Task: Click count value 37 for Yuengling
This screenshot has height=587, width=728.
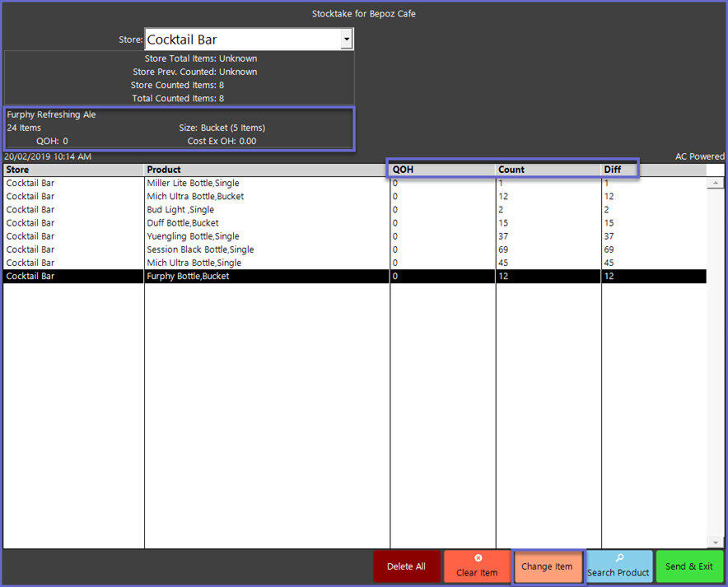Action: pos(503,236)
